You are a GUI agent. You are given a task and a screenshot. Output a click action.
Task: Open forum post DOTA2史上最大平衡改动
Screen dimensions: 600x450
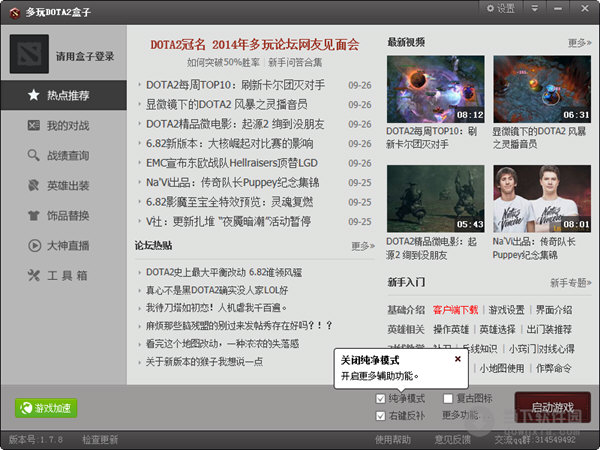(224, 272)
